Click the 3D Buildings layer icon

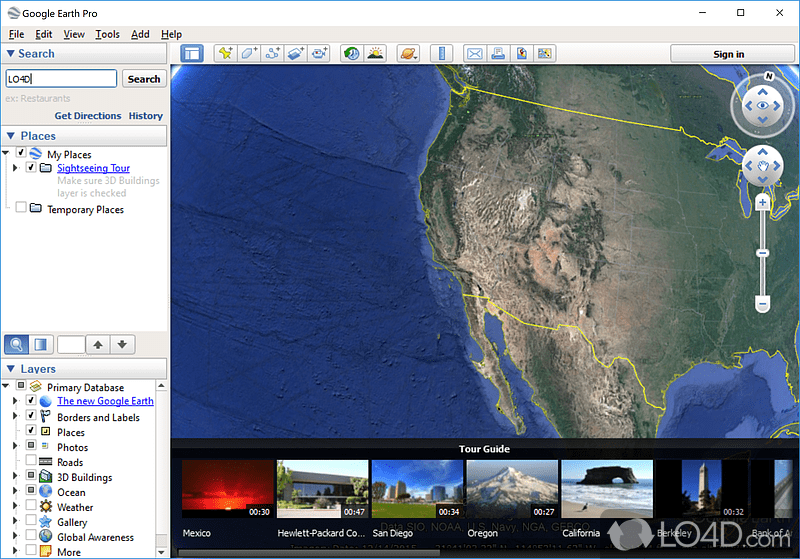click(45, 477)
